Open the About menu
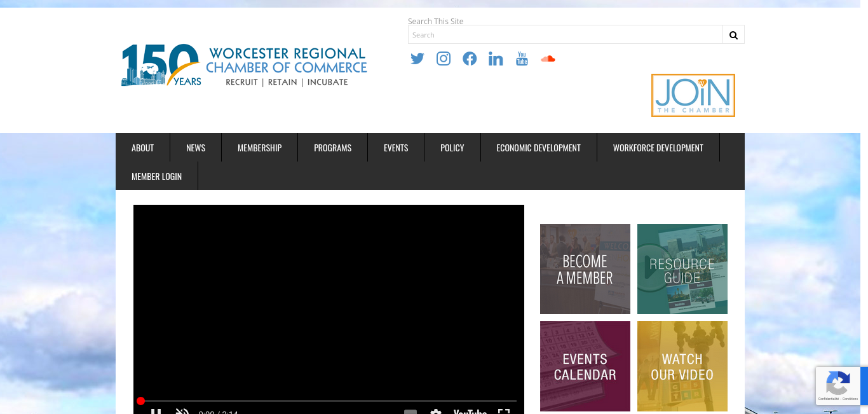The height and width of the screenshot is (414, 868). 142,148
